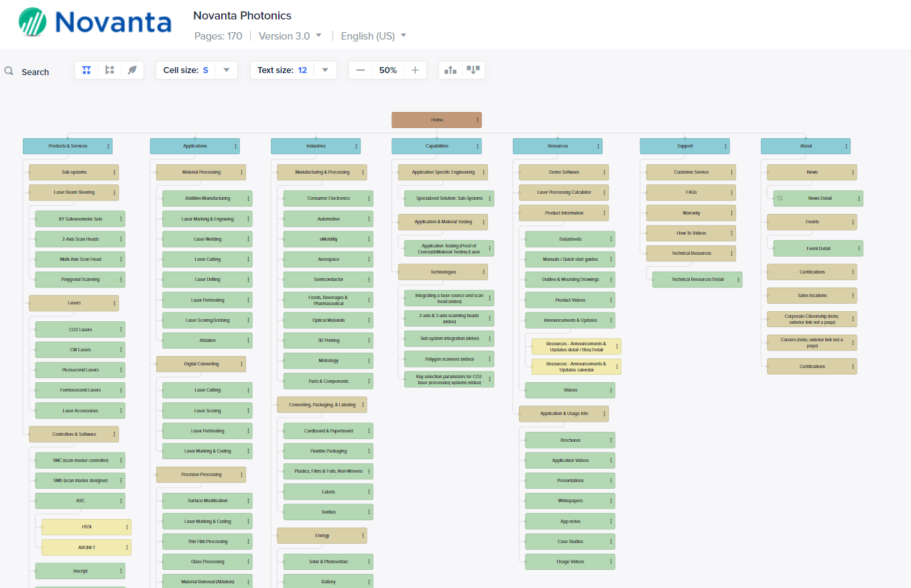
Task: Select the Digital Converting node
Action: [201, 364]
